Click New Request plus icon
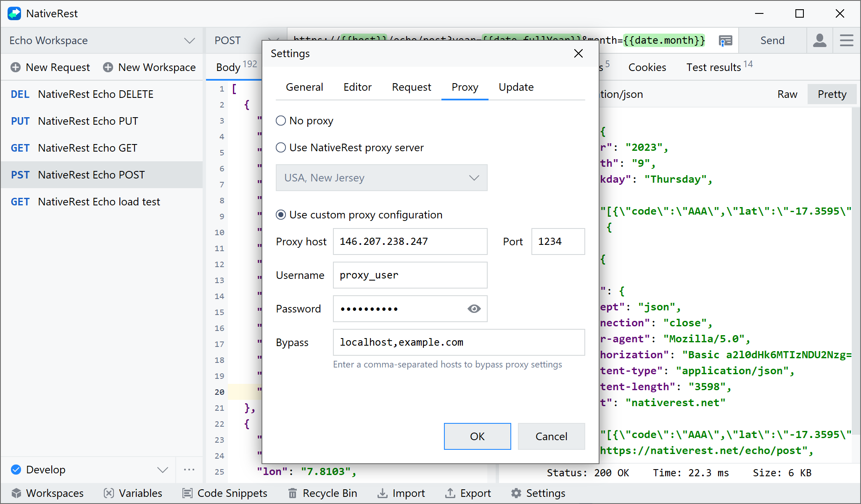This screenshot has height=504, width=861. pyautogui.click(x=16, y=67)
